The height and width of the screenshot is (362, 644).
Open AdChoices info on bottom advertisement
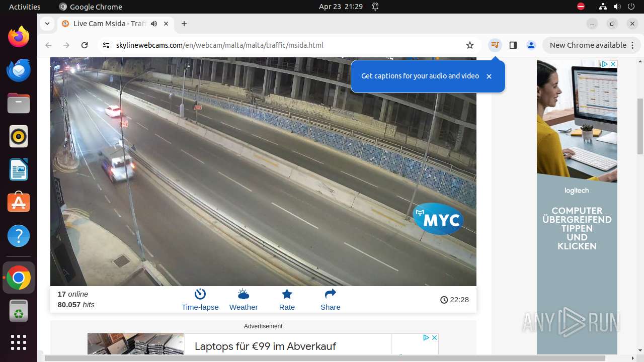[x=426, y=337]
